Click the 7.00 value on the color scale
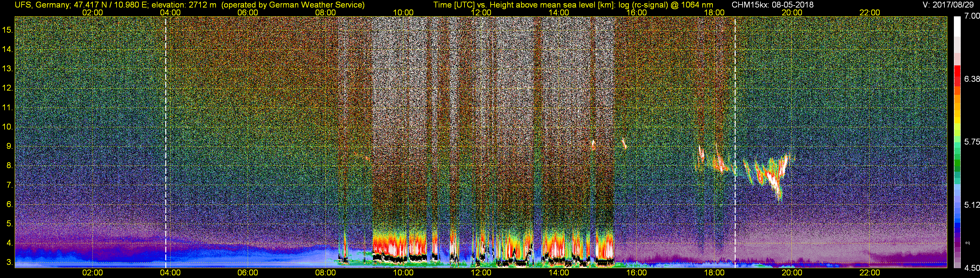The image size is (980, 278). (x=972, y=16)
